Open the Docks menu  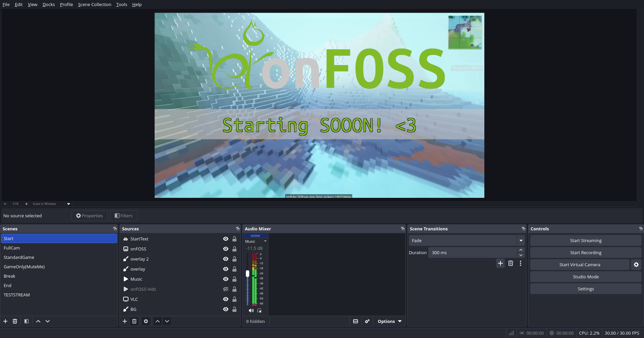point(49,4)
